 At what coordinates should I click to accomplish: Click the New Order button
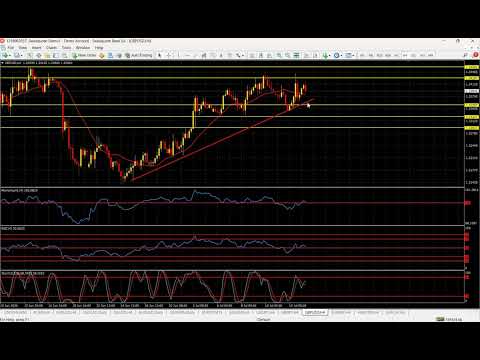click(84, 55)
